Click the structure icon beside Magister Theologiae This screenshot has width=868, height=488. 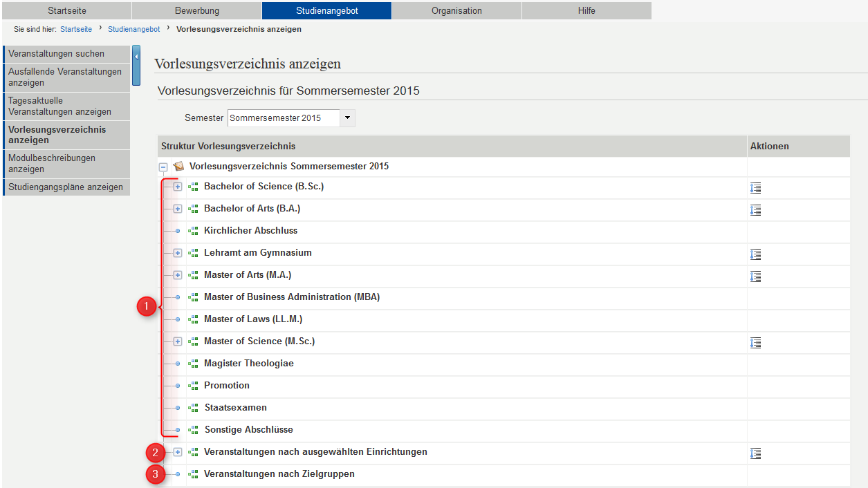pyautogui.click(x=193, y=364)
